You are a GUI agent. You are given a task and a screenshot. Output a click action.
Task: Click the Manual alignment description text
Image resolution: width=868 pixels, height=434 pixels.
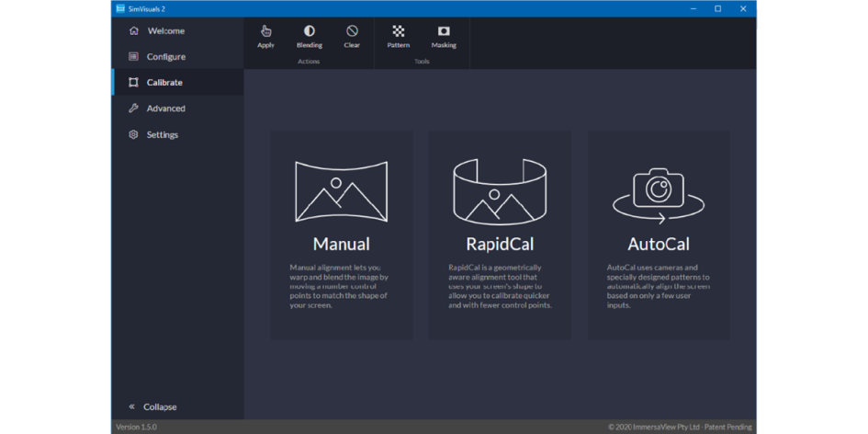(340, 286)
